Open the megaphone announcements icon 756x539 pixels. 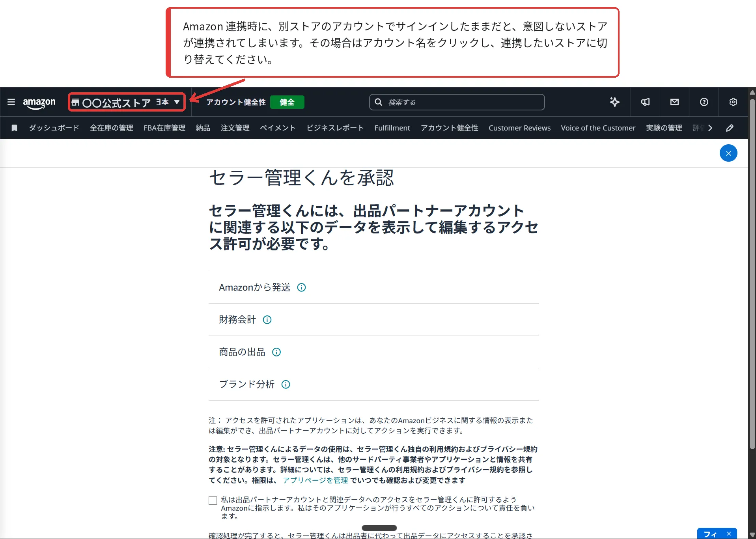tap(645, 102)
